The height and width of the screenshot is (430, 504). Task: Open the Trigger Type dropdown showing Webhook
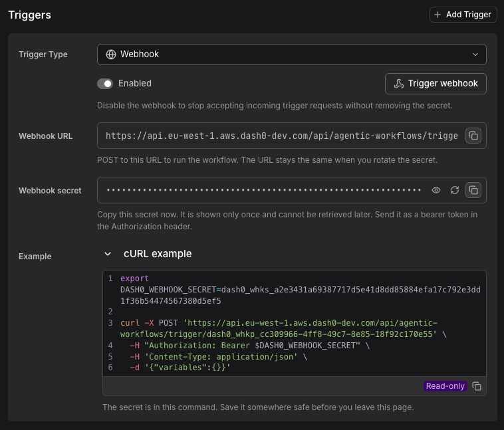click(291, 54)
